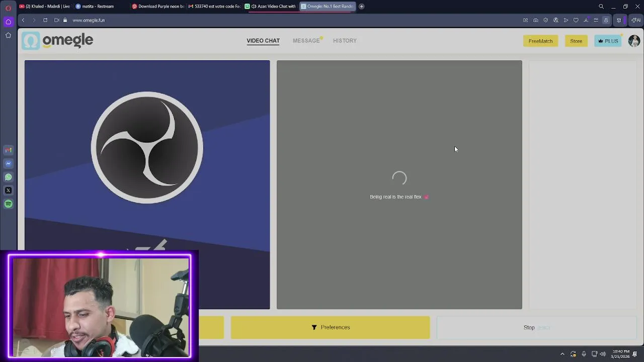This screenshot has height=362, width=644.
Task: Add page to bookmarks heart icon
Action: point(576,20)
